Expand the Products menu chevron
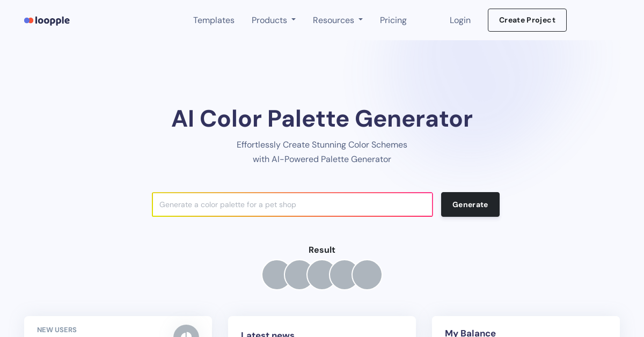 pos(294,19)
